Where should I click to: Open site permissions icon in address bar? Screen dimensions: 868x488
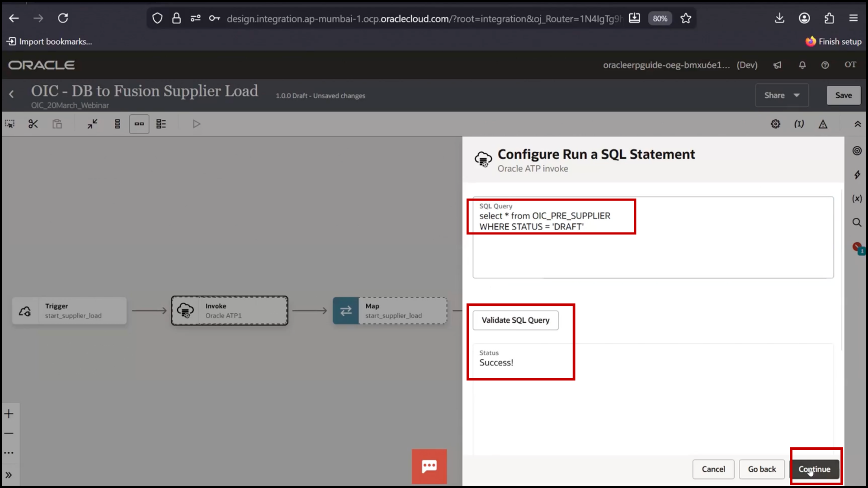pyautogui.click(x=195, y=19)
